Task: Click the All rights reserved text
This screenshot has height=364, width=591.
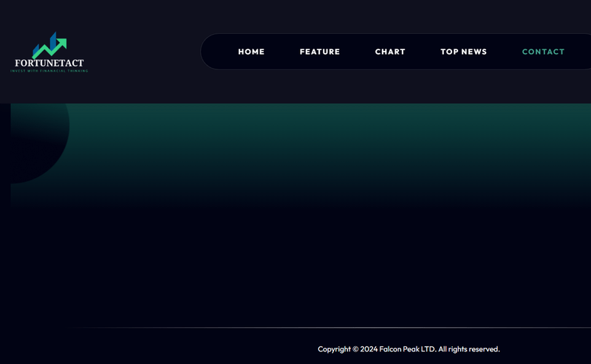Action: click(469, 349)
